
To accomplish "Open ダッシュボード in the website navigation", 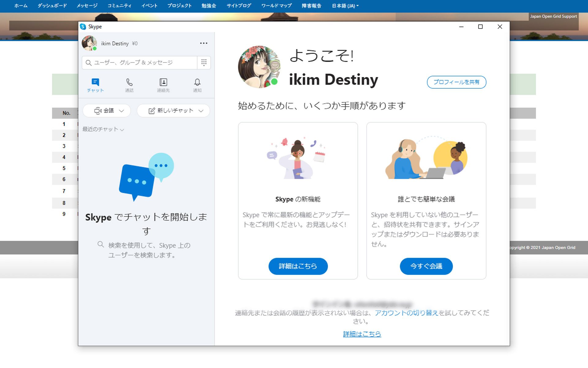I will click(x=52, y=6).
